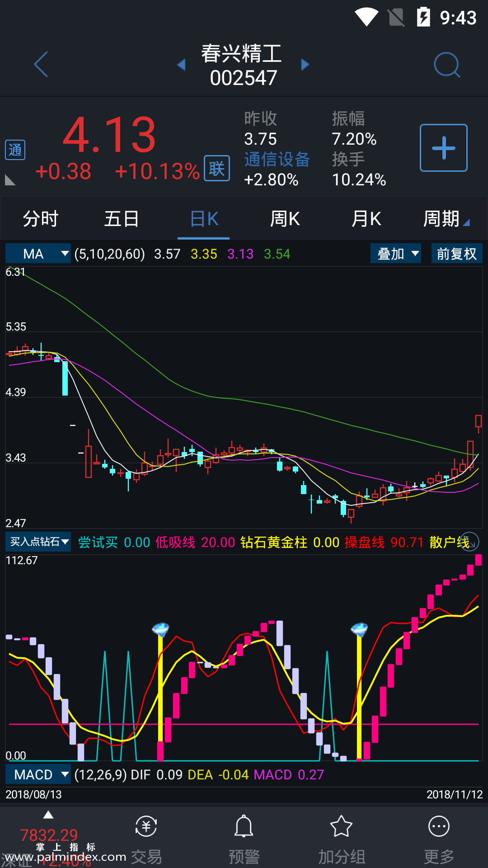Screen dimensions: 488x868
Task: Tap the MA5 value 3.57
Action: 167,254
